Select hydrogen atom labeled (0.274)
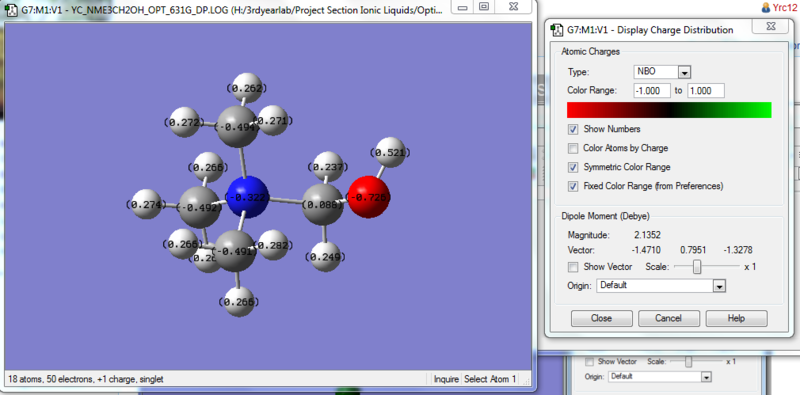This screenshot has height=395, width=800. click(x=146, y=204)
